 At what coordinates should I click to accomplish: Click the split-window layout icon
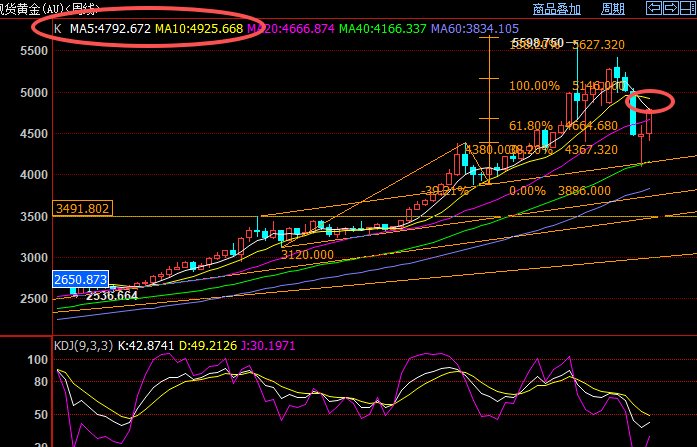tap(687, 8)
